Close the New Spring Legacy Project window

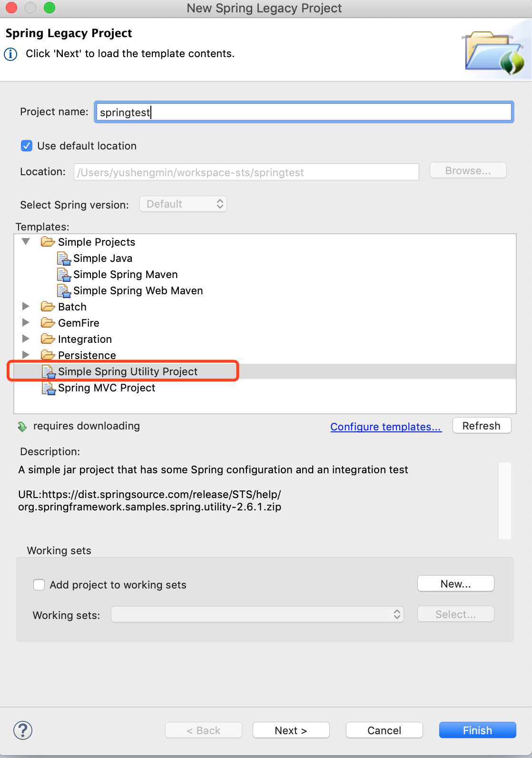(11, 8)
